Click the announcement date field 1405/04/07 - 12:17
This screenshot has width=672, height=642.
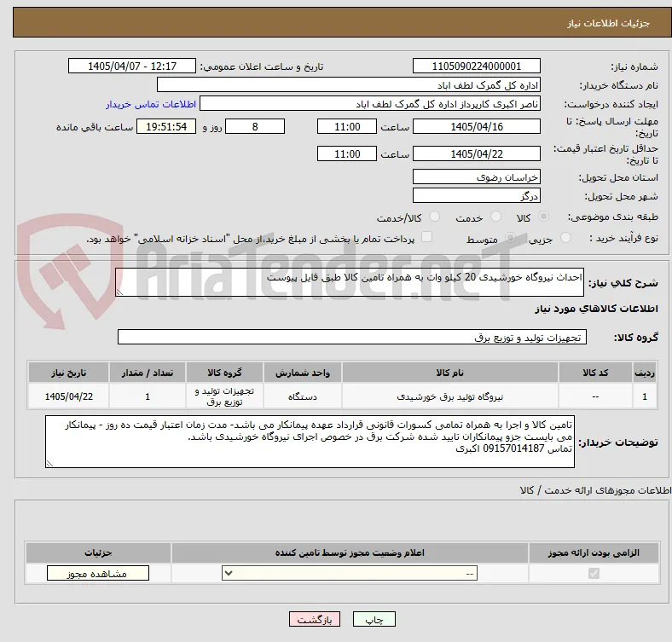132,66
